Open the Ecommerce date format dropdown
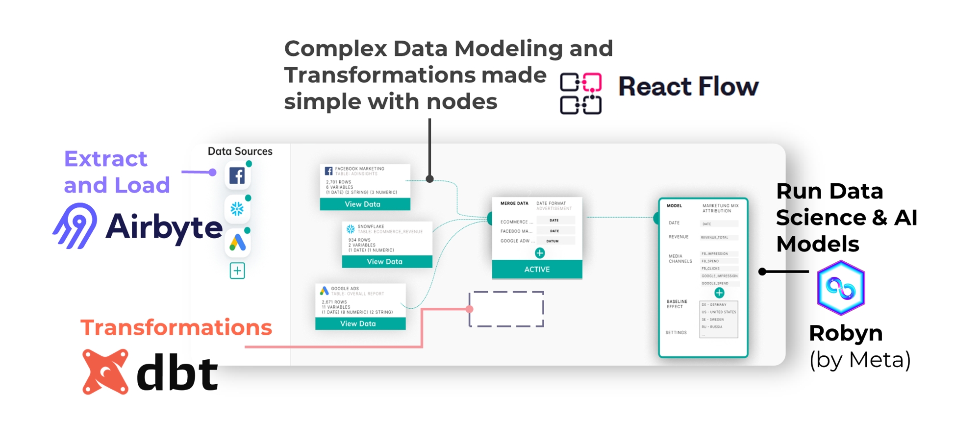The image size is (980, 446). (555, 221)
